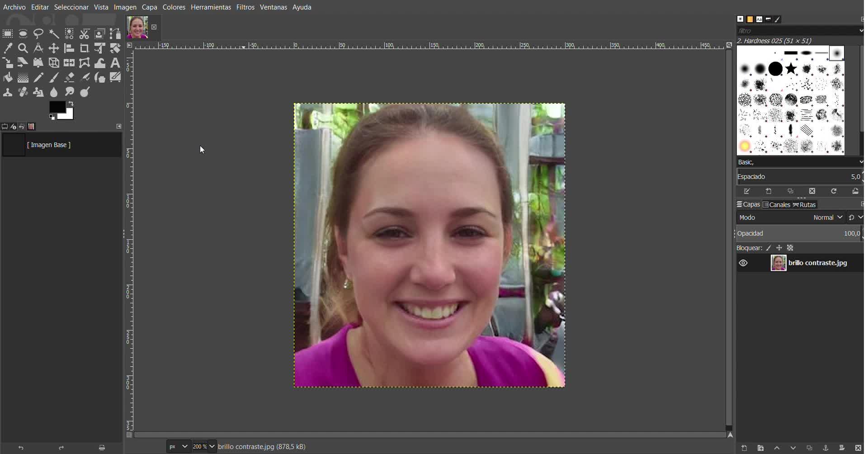Switch to the Canales tab
Image resolution: width=868 pixels, height=454 pixels.
point(777,205)
